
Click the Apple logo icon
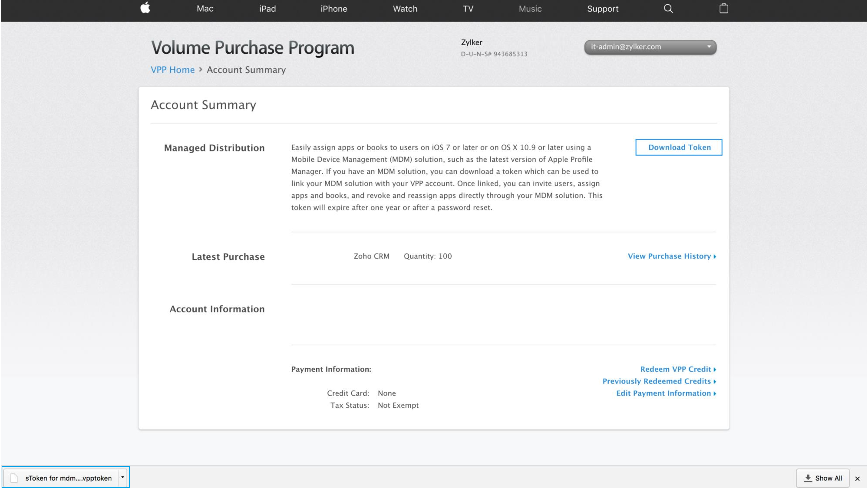(x=145, y=8)
